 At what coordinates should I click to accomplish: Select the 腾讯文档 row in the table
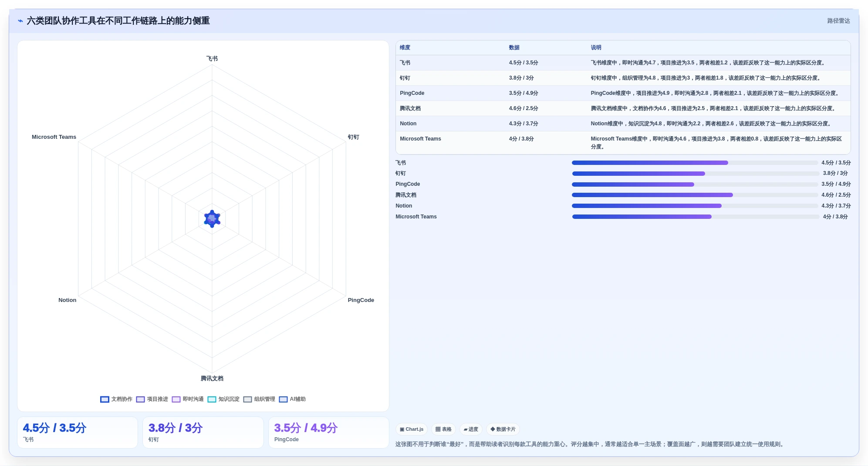point(623,108)
